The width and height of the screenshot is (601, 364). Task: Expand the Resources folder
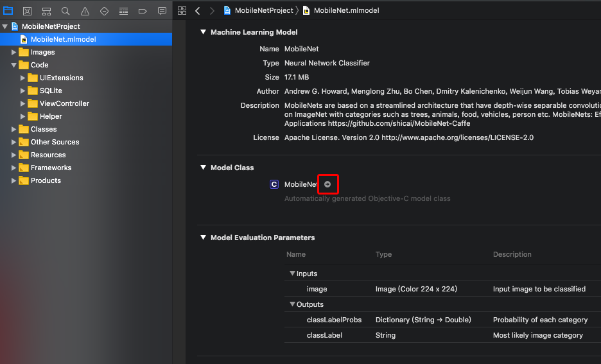(13, 155)
